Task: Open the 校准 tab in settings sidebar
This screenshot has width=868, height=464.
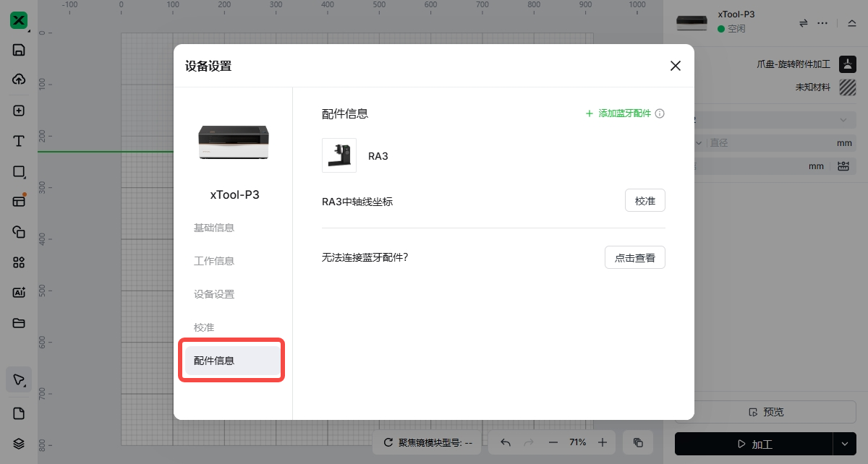Action: pos(204,327)
